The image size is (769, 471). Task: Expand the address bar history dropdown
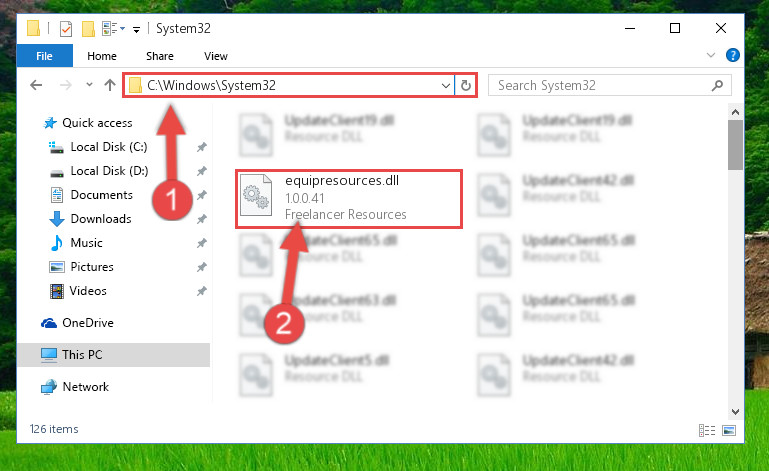[445, 85]
